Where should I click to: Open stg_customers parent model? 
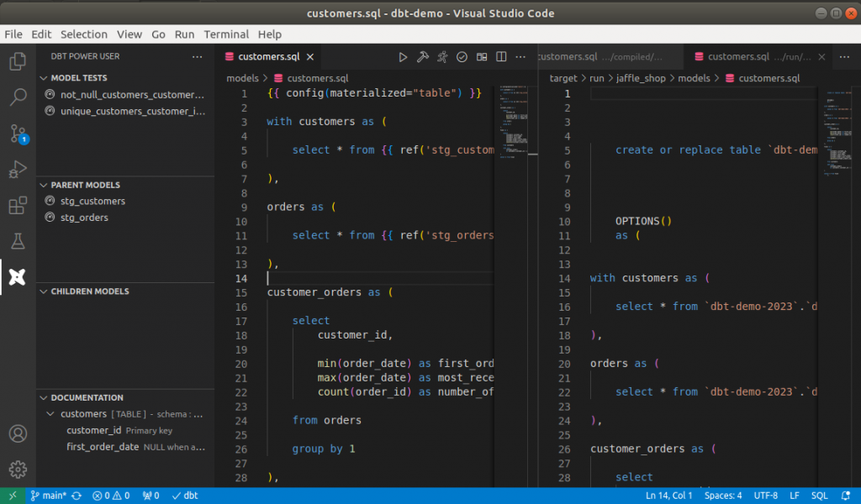click(126, 202)
